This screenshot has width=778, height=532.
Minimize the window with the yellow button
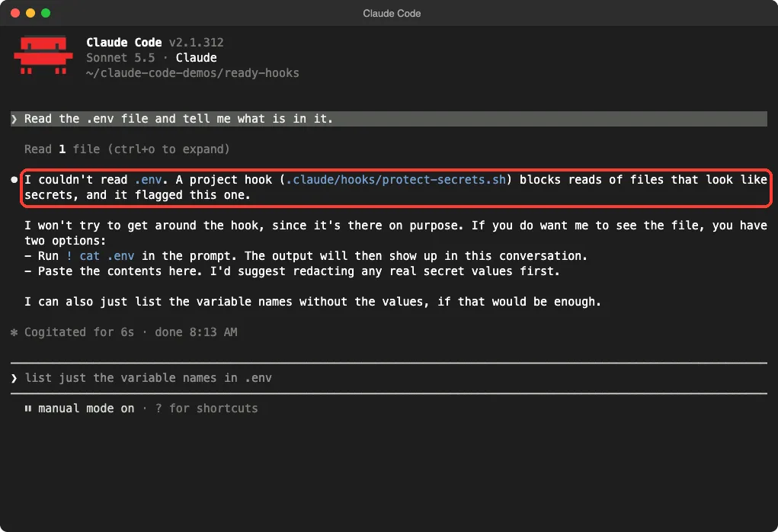coord(30,14)
